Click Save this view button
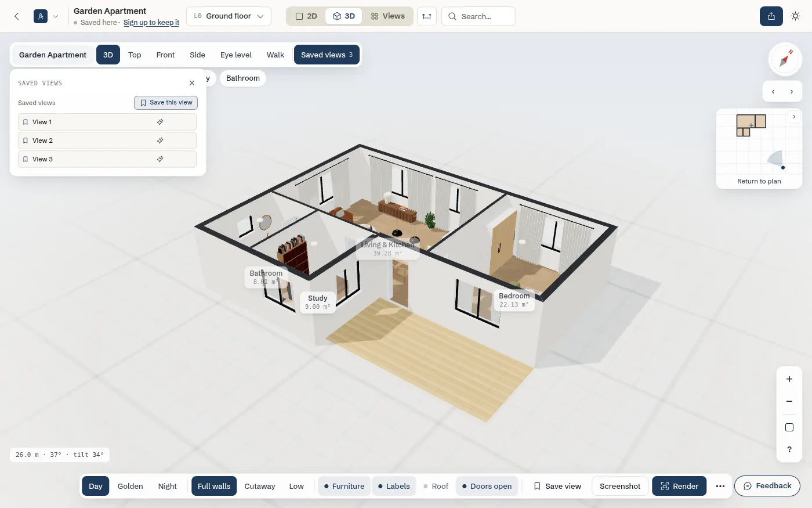 point(166,102)
